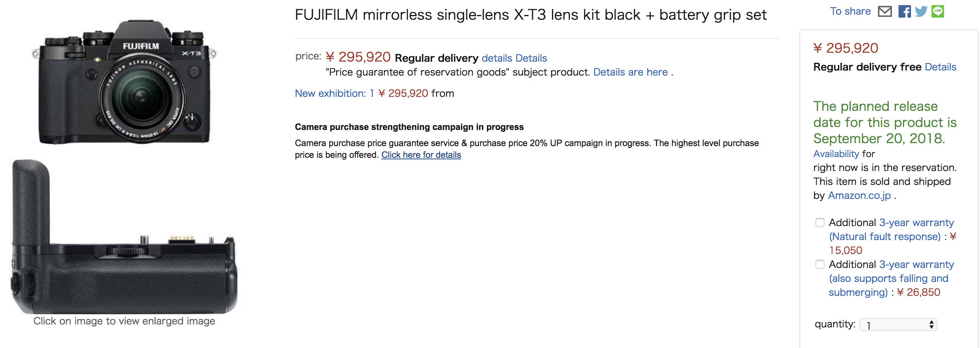Screen dimensions: 980x348
Task: Enable the natural fault 3-year warranty checkbox
Action: [820, 222]
